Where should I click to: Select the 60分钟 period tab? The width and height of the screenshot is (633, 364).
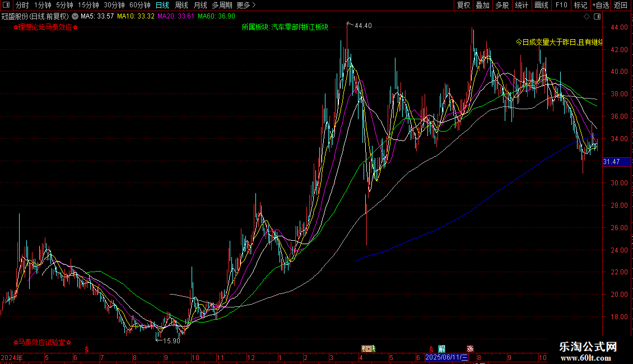pyautogui.click(x=139, y=5)
